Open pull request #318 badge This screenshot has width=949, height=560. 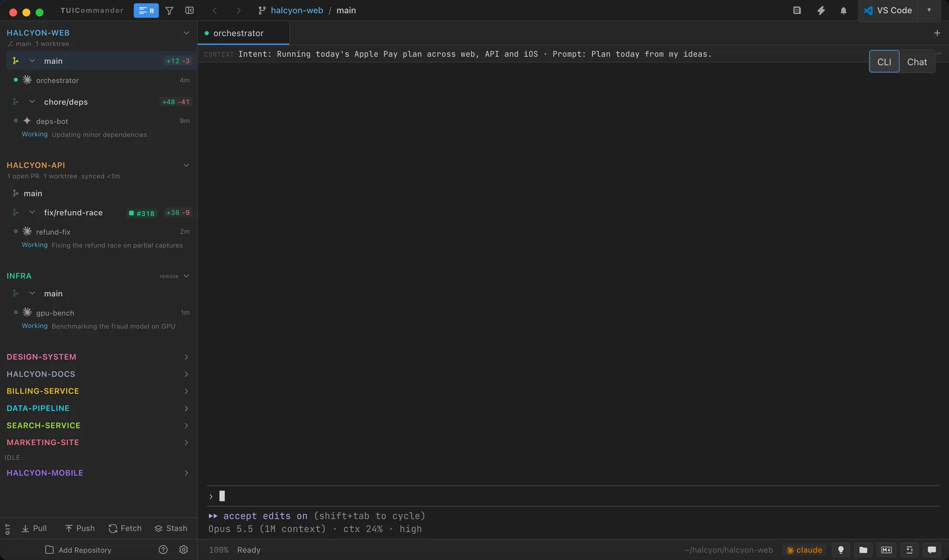142,213
